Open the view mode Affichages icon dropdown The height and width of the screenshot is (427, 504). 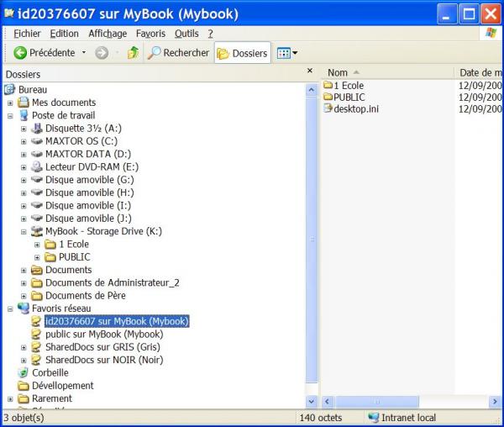point(287,53)
